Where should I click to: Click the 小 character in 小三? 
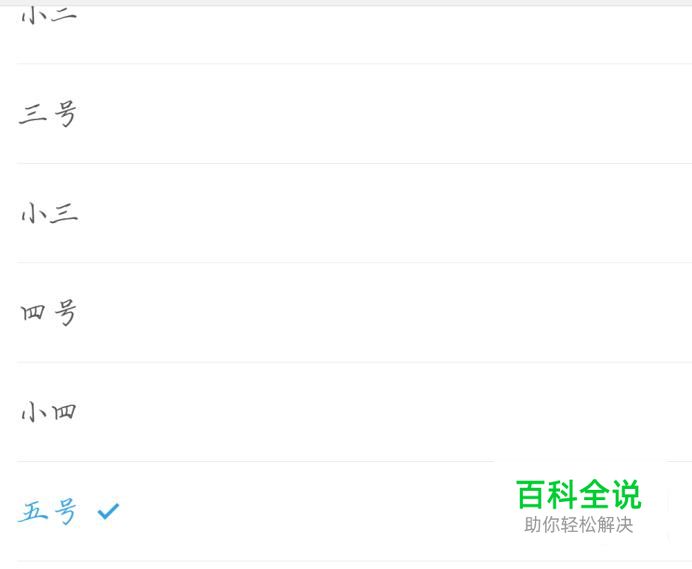pos(32,214)
